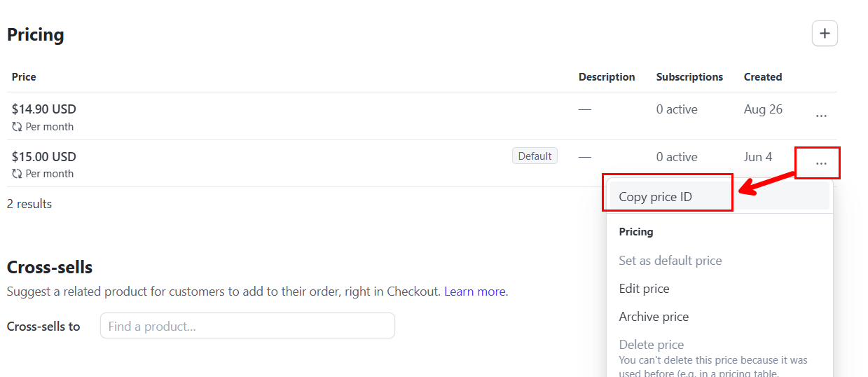868x377 pixels.
Task: Click 0 active subscriptions for $14.90 price
Action: pos(677,109)
